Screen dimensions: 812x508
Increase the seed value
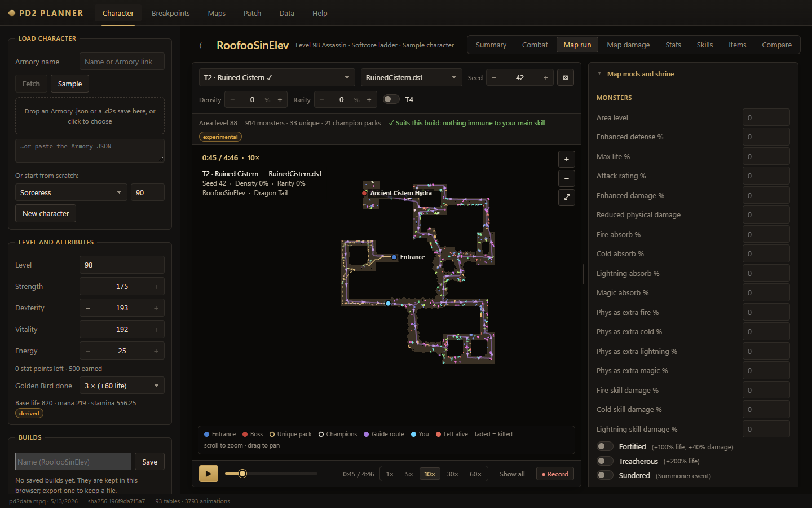pos(546,78)
